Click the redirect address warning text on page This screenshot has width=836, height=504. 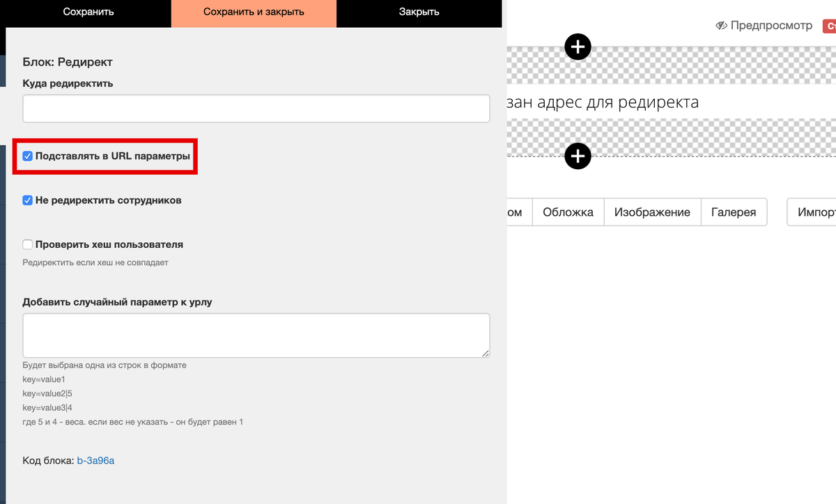[603, 102]
